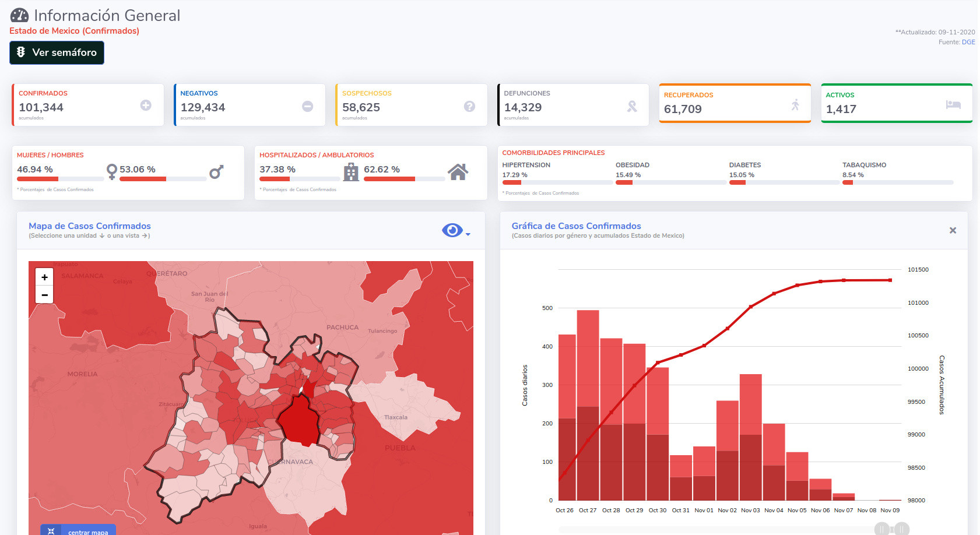This screenshot has height=535, width=980.
Task: Click the PUEBLA label on the map
Action: tap(400, 448)
